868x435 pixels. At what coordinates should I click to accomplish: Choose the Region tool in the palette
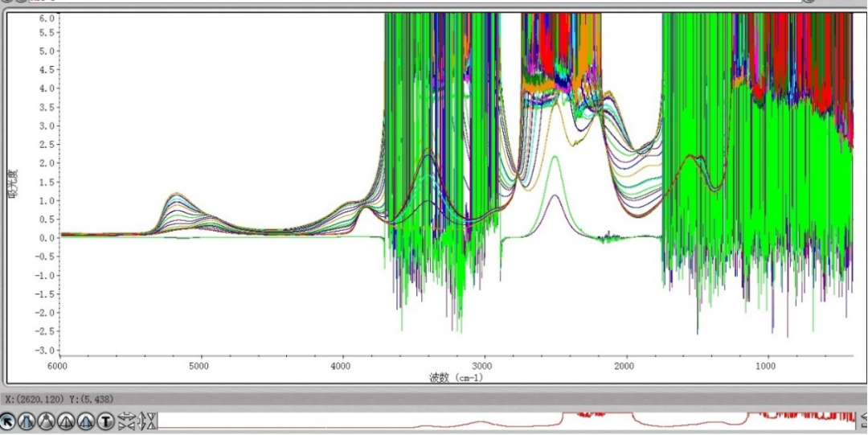point(27,421)
